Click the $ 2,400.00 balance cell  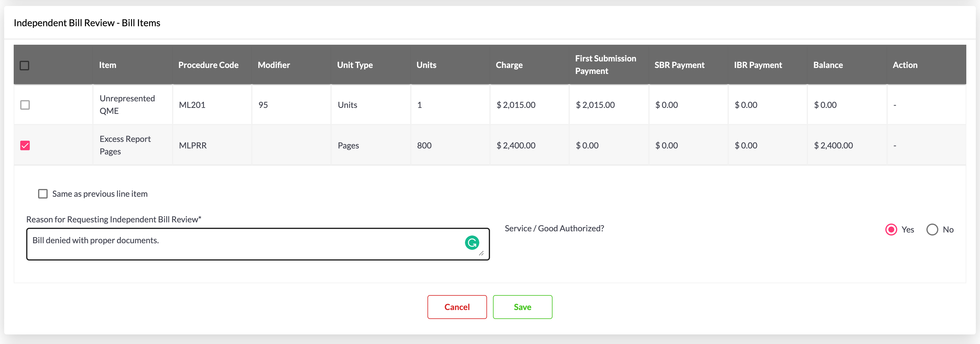pos(833,145)
